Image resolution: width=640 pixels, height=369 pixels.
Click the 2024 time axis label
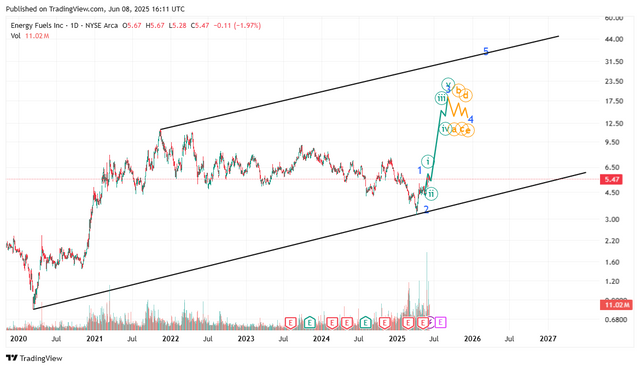[321, 339]
